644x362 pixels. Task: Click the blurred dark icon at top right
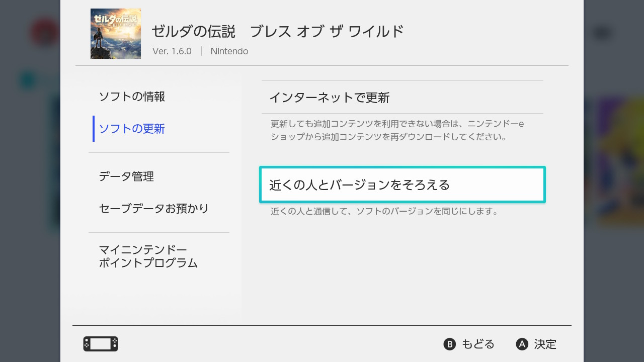[602, 33]
